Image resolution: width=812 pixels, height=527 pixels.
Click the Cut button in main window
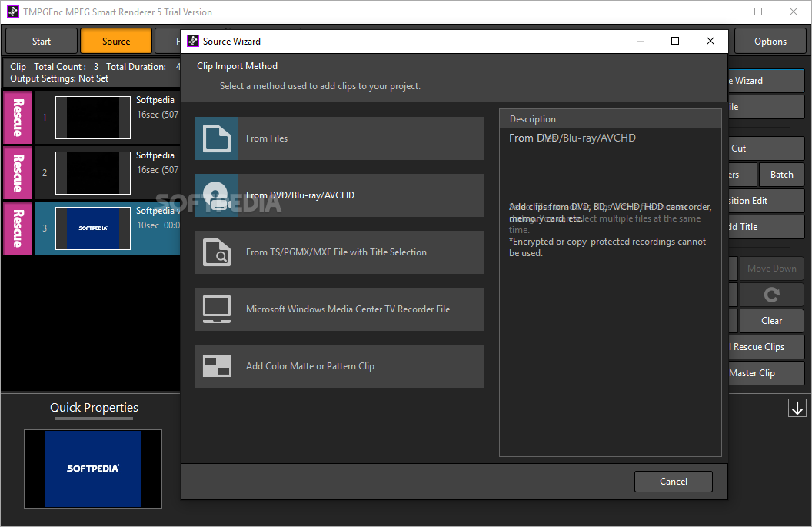coord(766,148)
